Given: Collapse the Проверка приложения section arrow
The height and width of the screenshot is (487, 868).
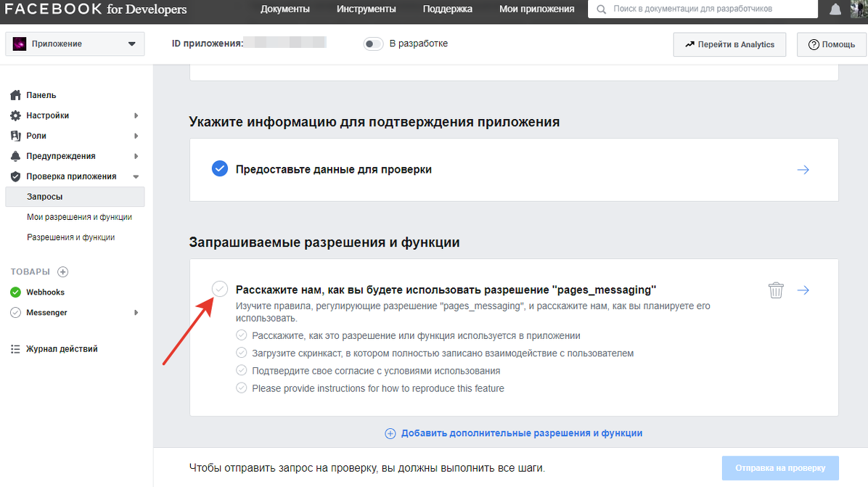Looking at the screenshot, I should tap(136, 176).
